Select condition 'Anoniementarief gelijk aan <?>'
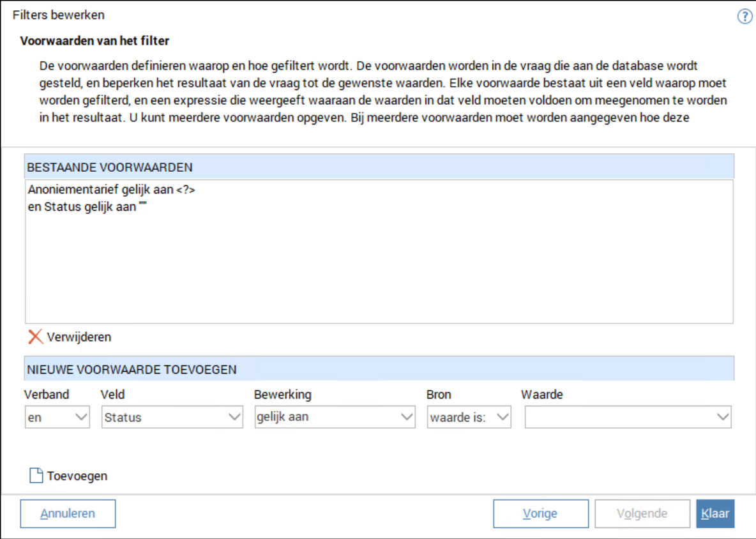Screen dimensions: 756x539 (x=111, y=190)
